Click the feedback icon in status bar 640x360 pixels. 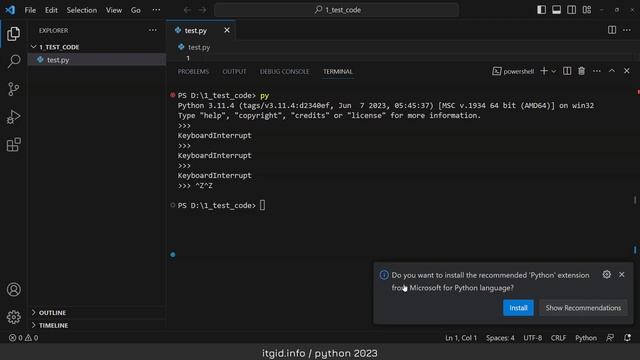pyautogui.click(x=610, y=338)
